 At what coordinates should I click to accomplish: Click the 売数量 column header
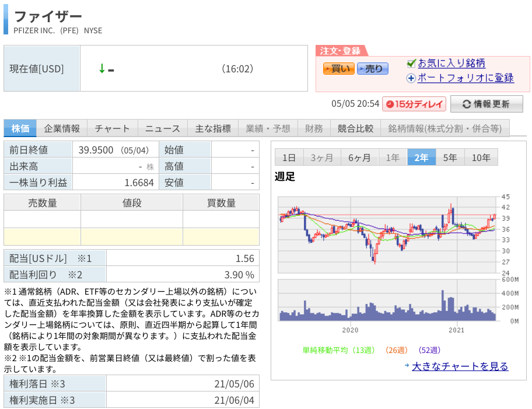pyautogui.click(x=43, y=202)
